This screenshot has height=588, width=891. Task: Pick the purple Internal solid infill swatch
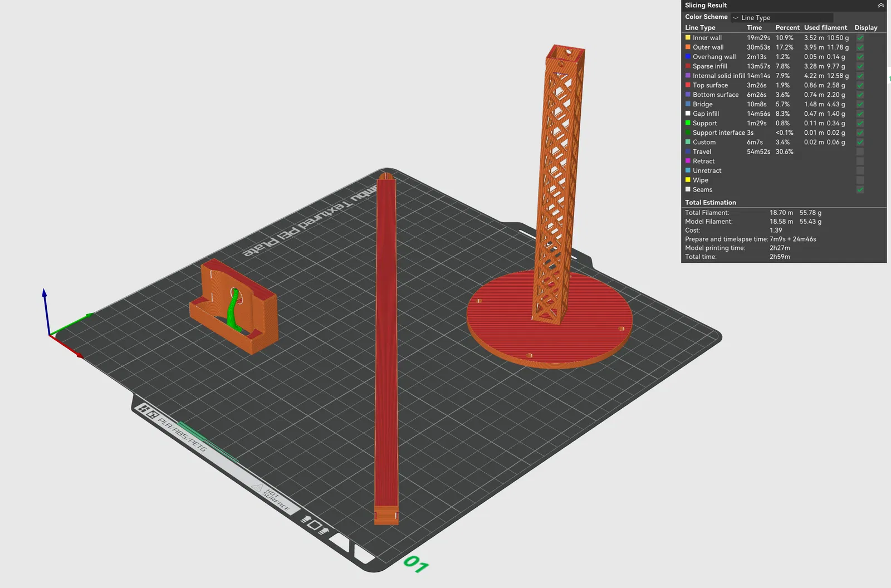(x=688, y=76)
